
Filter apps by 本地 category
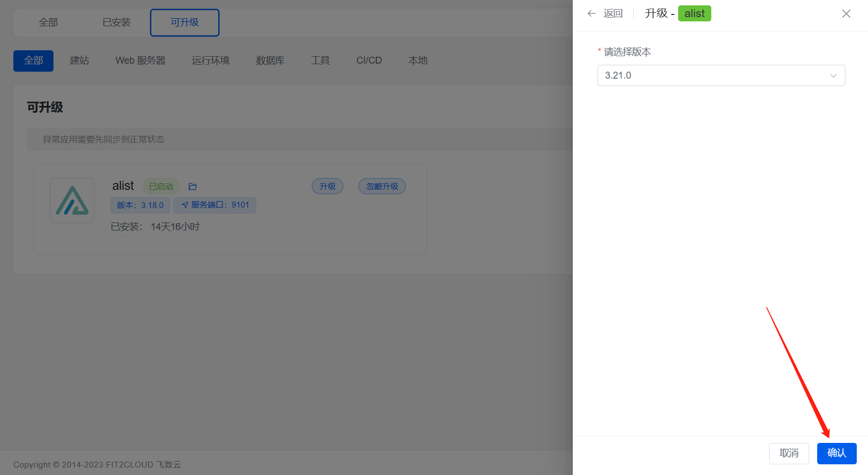click(418, 60)
